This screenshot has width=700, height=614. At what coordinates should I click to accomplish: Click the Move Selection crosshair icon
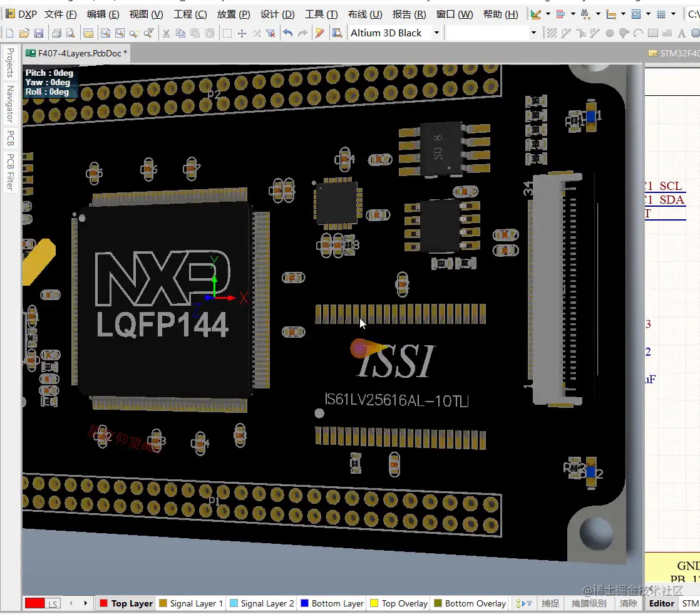(x=242, y=33)
